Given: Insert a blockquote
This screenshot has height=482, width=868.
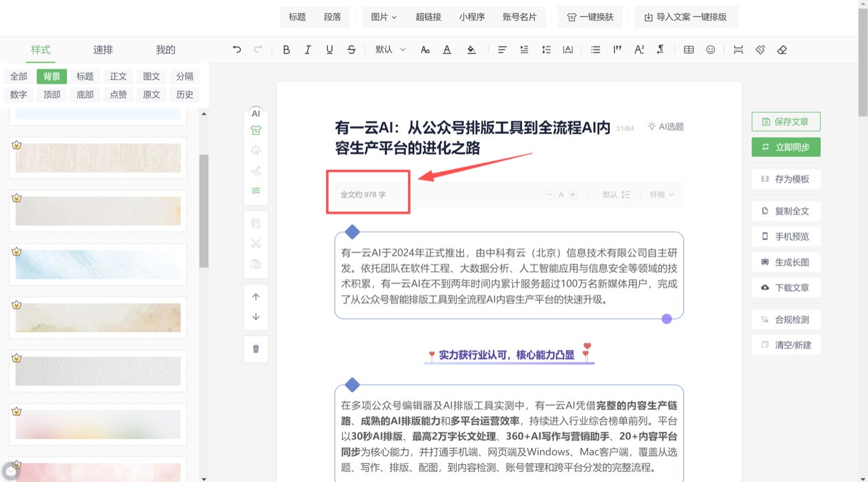Looking at the screenshot, I should 618,50.
